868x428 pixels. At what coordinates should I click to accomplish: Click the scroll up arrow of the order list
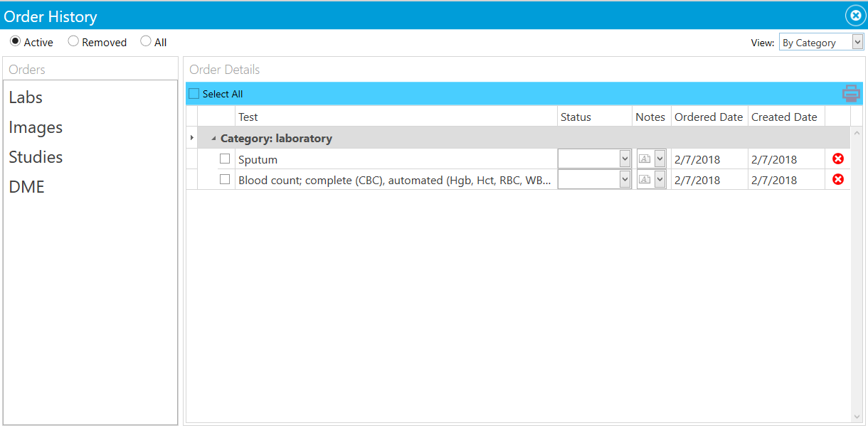(857, 133)
